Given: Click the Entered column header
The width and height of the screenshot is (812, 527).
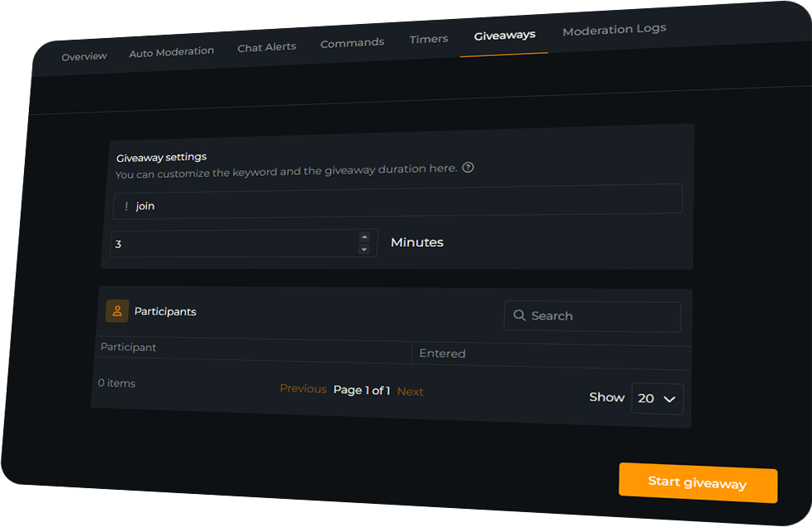Looking at the screenshot, I should pyautogui.click(x=442, y=353).
